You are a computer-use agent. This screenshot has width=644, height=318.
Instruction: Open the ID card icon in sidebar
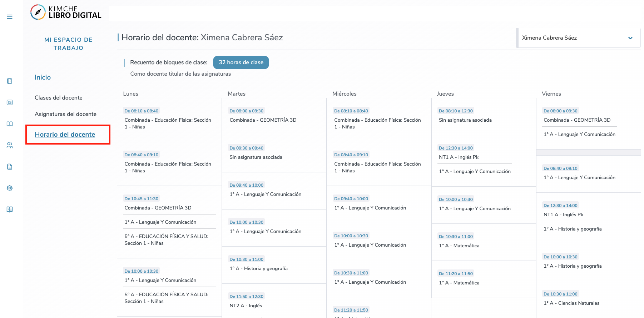[x=10, y=102]
